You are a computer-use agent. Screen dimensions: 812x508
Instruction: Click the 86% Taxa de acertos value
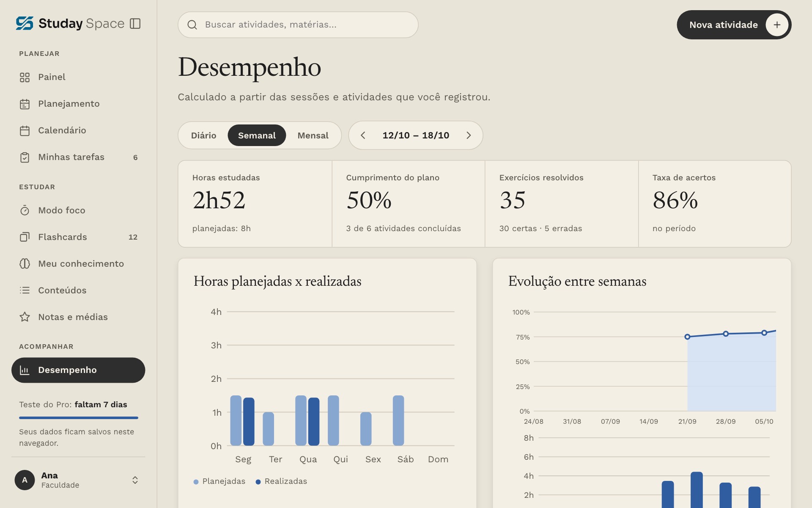pos(675,200)
